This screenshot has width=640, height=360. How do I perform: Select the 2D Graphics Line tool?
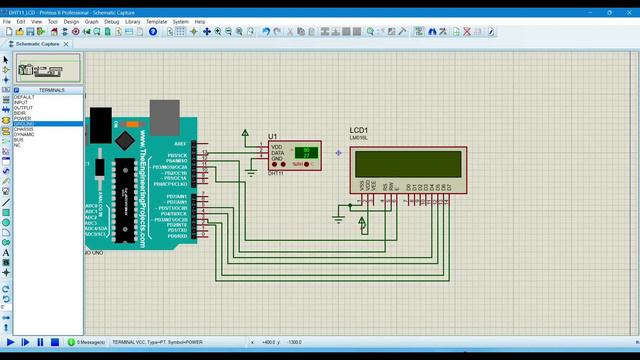point(6,202)
